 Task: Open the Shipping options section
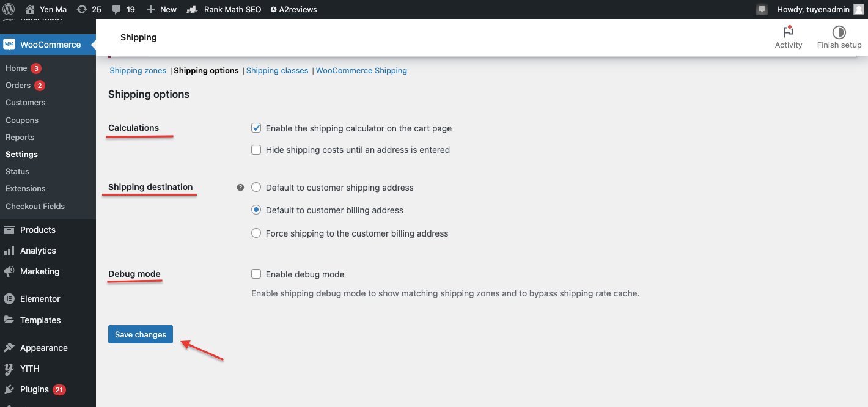[206, 70]
